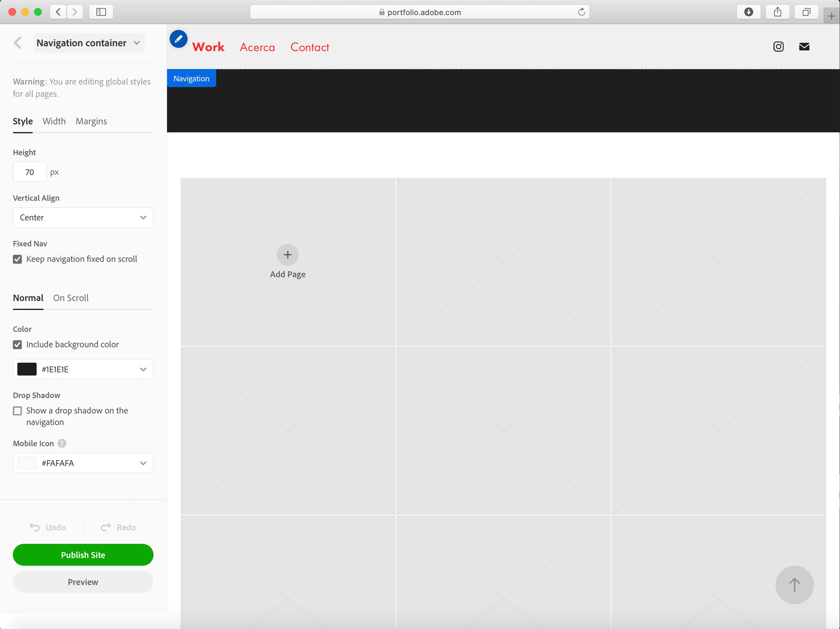Click the blue pencil edit icon
The width and height of the screenshot is (840, 629).
pos(178,39)
